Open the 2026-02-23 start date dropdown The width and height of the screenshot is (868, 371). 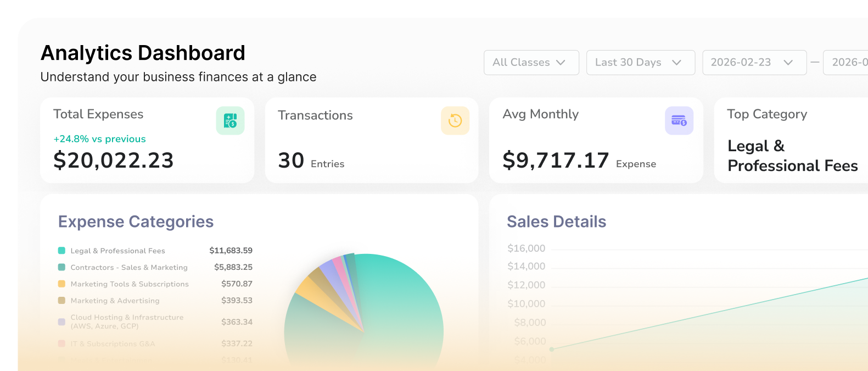[754, 62]
